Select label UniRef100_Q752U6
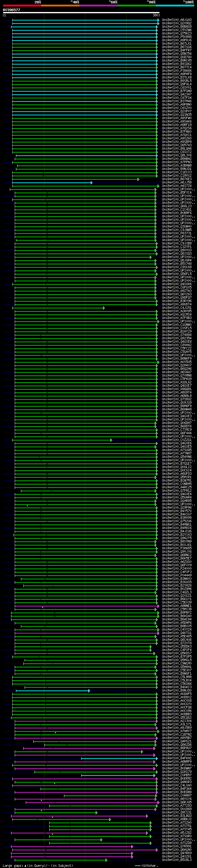This screenshot has height=868, width=197. coord(177,521)
